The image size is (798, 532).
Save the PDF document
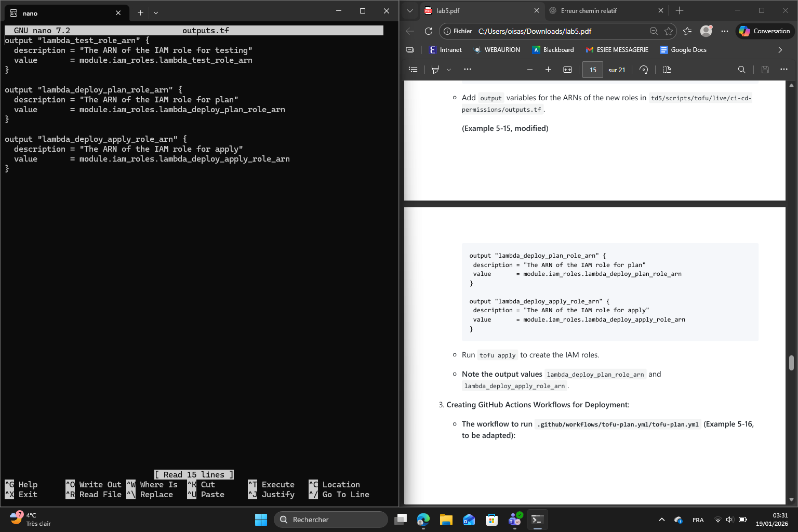765,69
